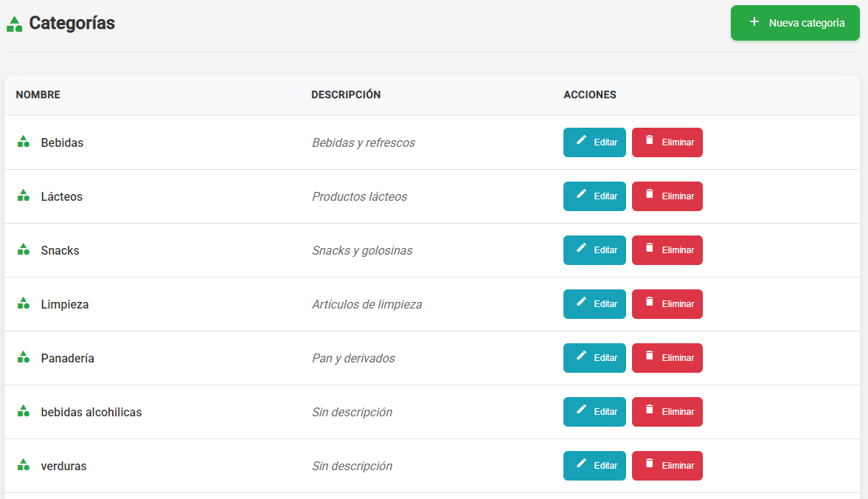Click the DESCRIPCIÓN column header
The image size is (868, 499).
point(346,95)
